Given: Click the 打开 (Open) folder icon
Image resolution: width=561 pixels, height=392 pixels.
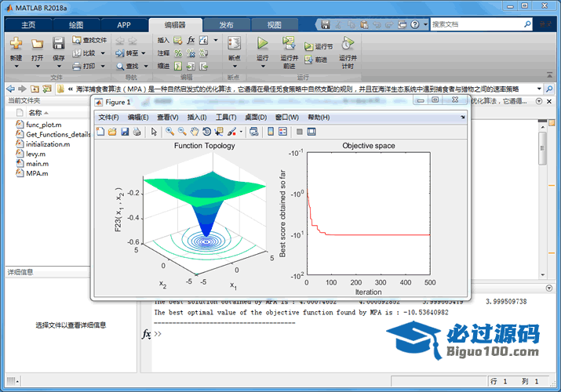Looking at the screenshot, I should click(x=37, y=44).
